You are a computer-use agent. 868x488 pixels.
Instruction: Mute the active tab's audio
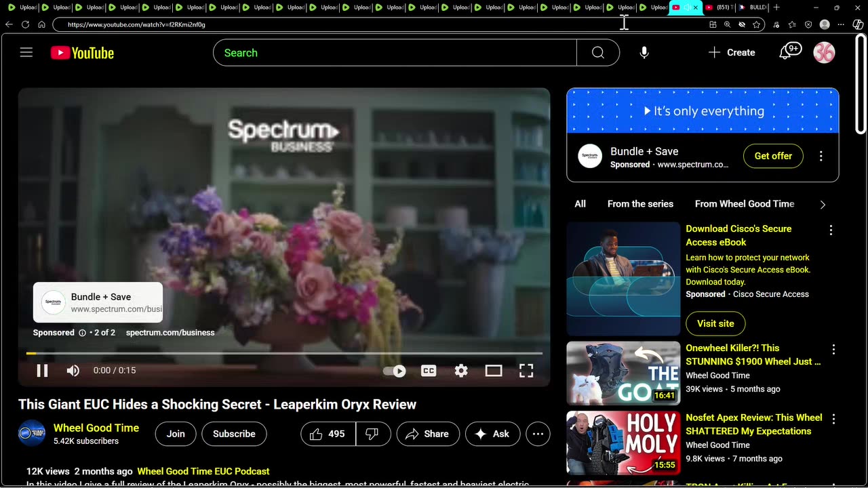point(686,7)
